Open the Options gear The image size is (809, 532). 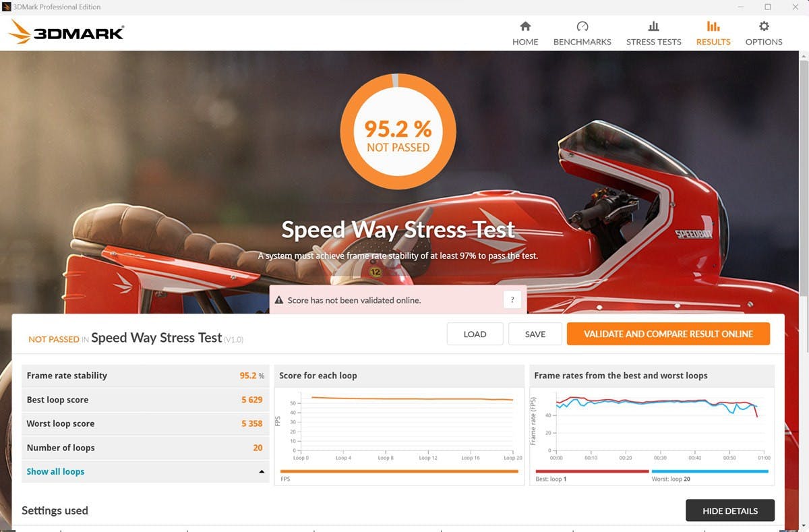[764, 26]
